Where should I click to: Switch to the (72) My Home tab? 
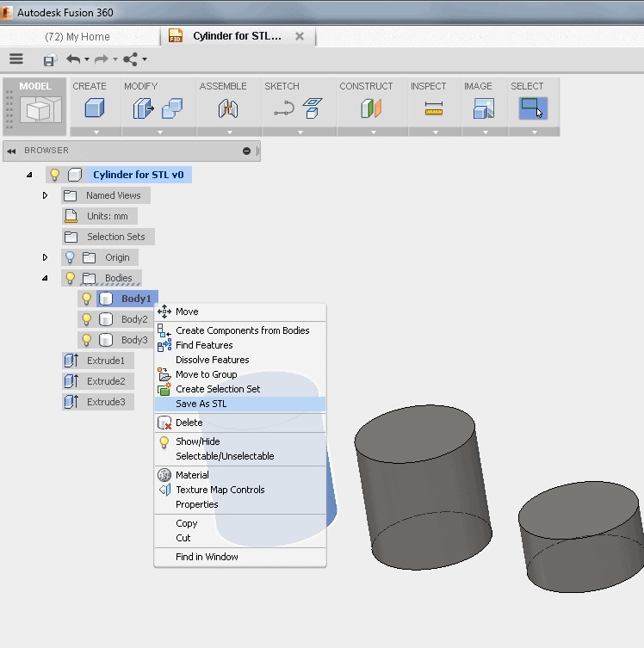(77, 37)
